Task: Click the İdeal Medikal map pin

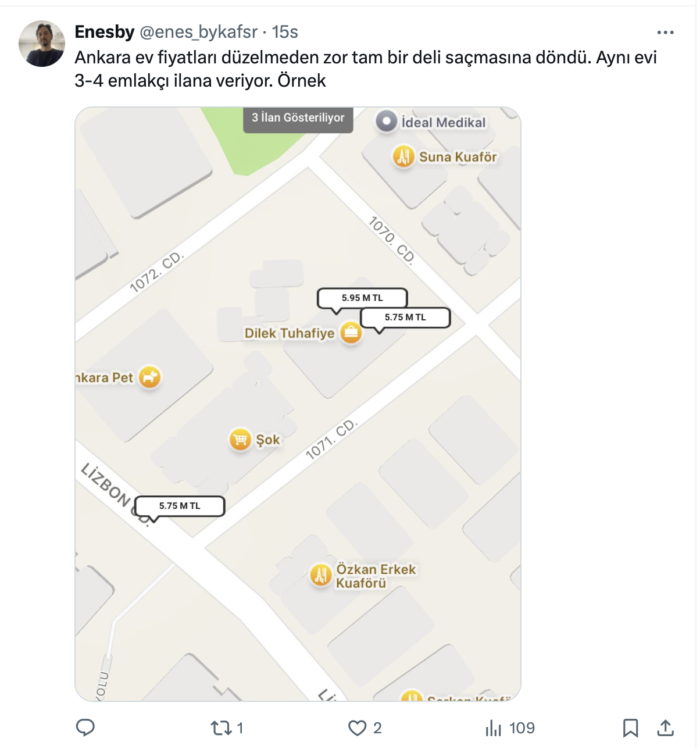Action: tap(386, 122)
